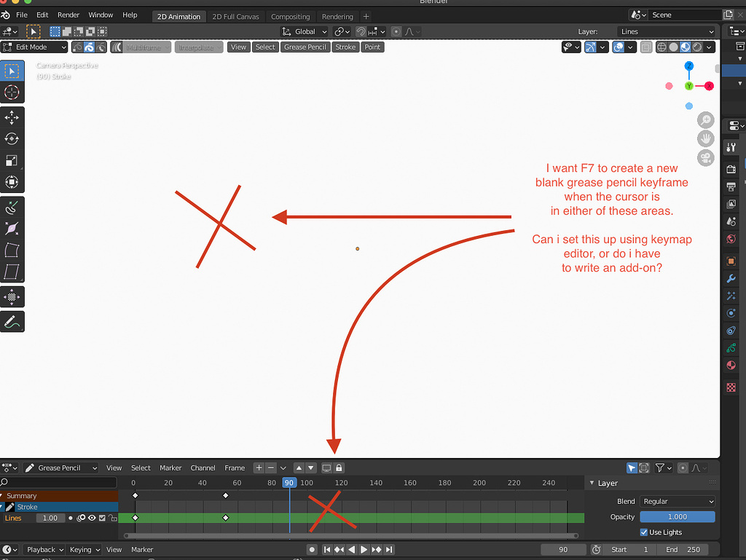Switch to solid viewport shading
This screenshot has width=746, height=560.
tap(673, 47)
